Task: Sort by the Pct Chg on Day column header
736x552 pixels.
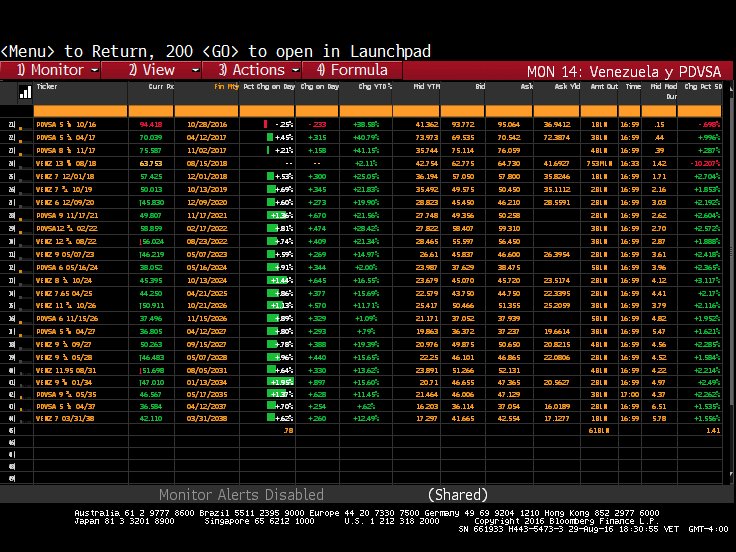Action: [x=269, y=86]
